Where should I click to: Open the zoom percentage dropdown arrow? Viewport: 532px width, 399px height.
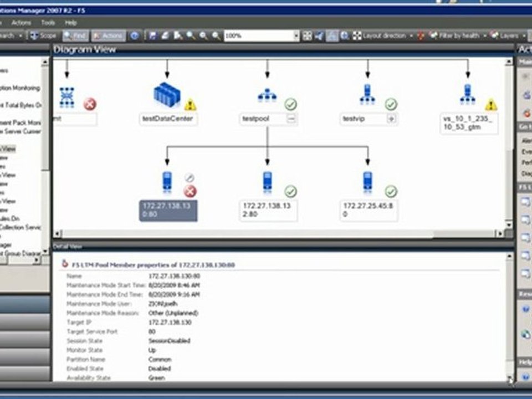296,35
